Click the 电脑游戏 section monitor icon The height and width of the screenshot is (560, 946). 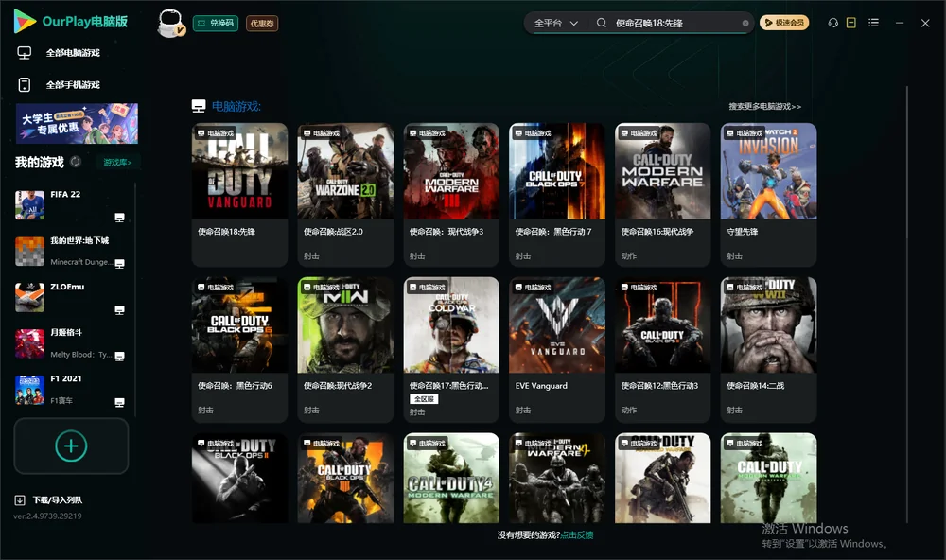click(199, 106)
